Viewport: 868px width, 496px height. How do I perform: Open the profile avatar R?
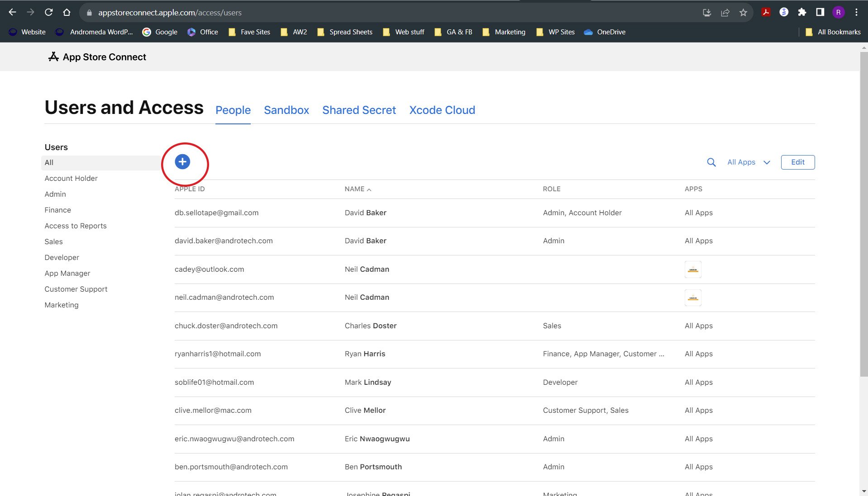[x=838, y=12]
